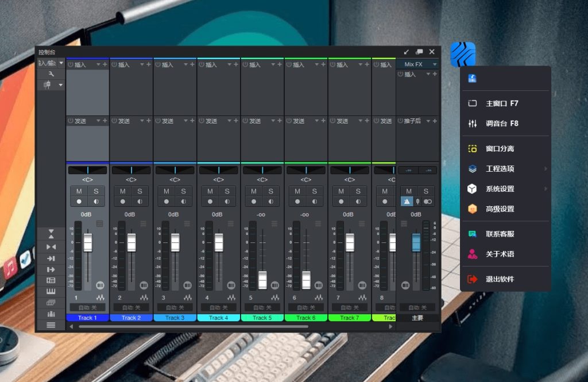The height and width of the screenshot is (382, 588).
Task: Open Track 1 automation mode dropdown
Action: (x=87, y=307)
